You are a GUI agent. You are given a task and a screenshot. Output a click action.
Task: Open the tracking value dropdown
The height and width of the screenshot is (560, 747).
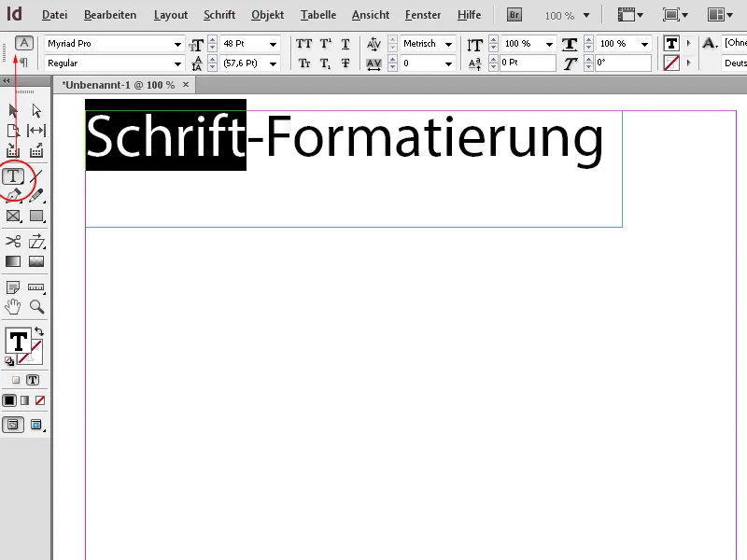[x=448, y=63]
